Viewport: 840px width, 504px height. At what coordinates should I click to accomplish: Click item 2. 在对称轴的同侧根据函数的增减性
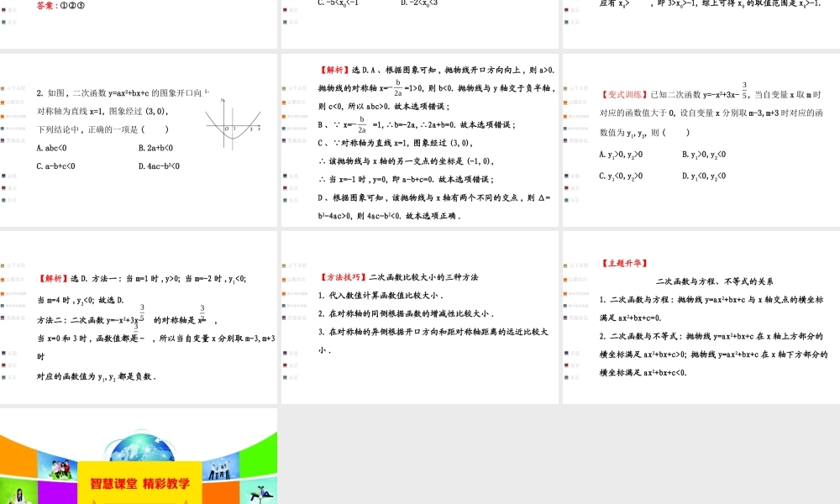tap(406, 313)
